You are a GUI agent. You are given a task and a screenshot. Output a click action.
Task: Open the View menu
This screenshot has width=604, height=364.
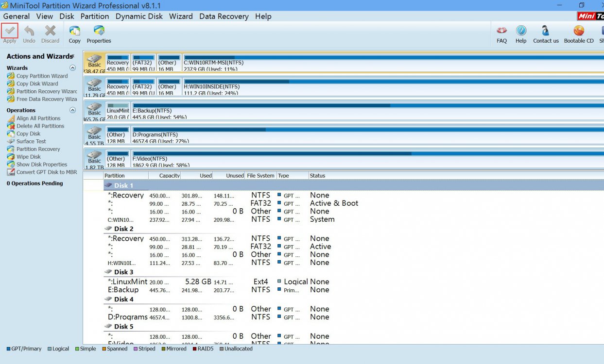click(x=45, y=16)
